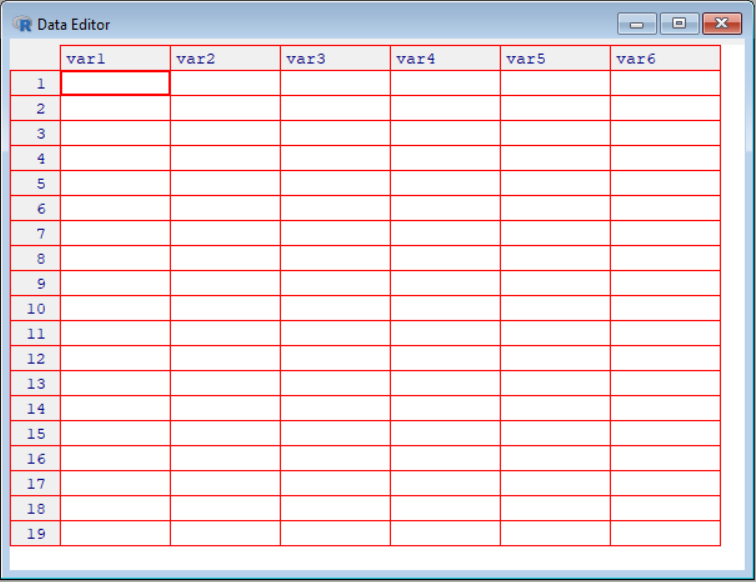Viewport: 756px width, 582px height.
Task: Maximize the Data Editor window
Action: pyautogui.click(x=679, y=24)
